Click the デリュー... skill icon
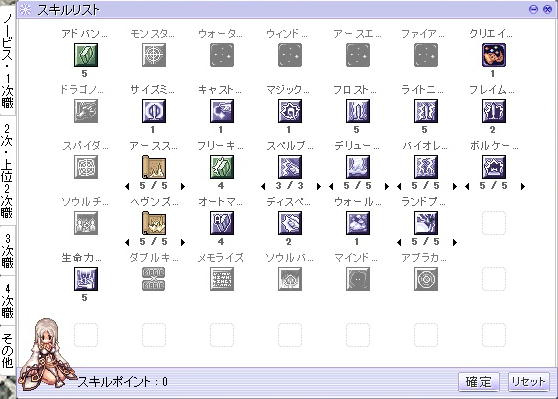Viewport: 558px width, 399px height. [x=358, y=167]
